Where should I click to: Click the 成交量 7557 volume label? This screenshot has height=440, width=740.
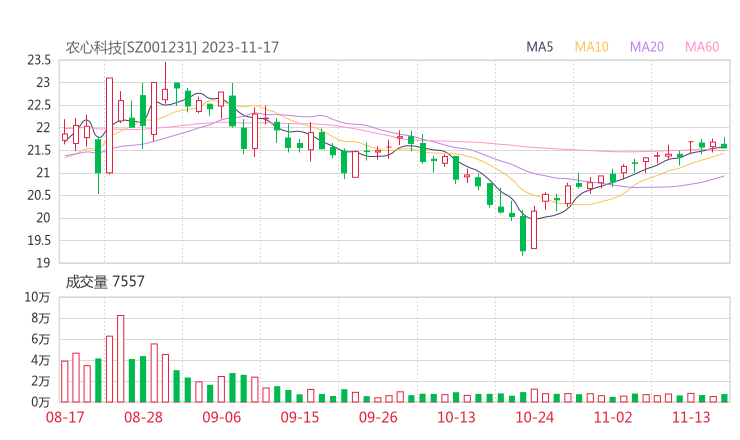tap(105, 282)
